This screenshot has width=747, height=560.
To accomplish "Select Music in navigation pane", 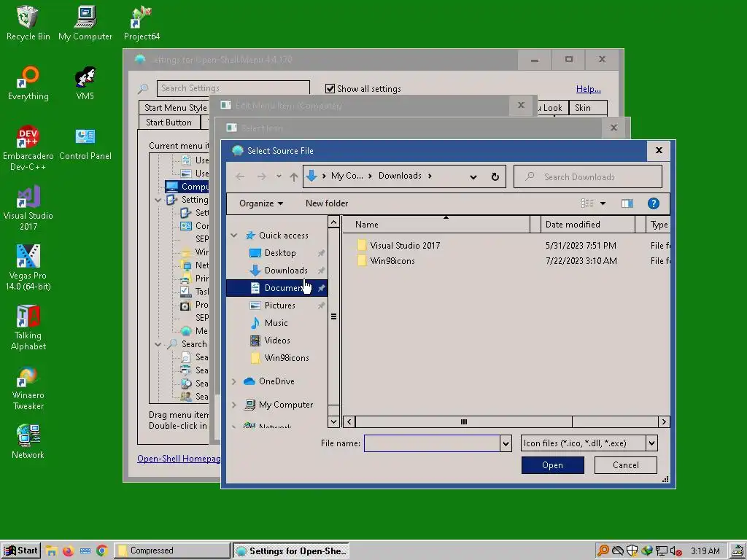I will 276,323.
